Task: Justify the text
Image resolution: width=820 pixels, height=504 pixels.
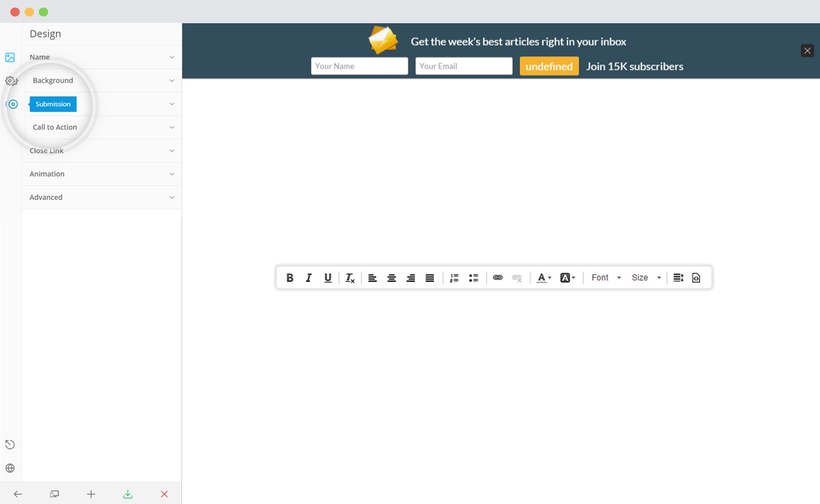Action: tap(430, 278)
